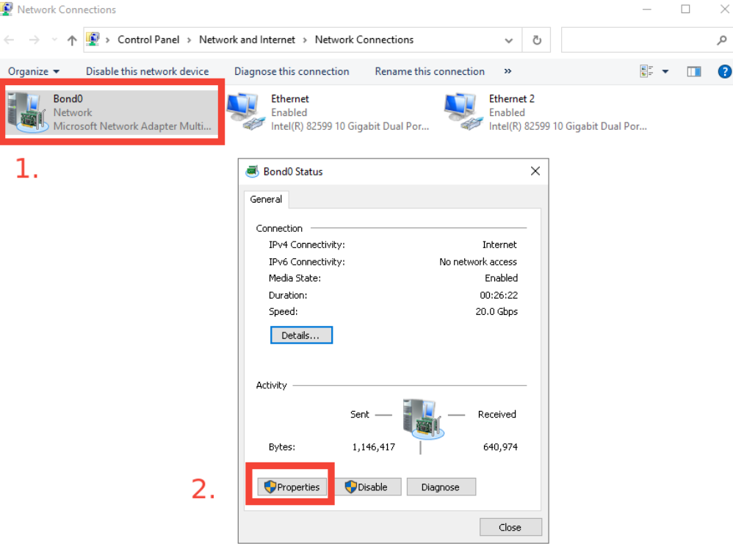
Task: Click the search box in Network Connections
Action: 638,40
